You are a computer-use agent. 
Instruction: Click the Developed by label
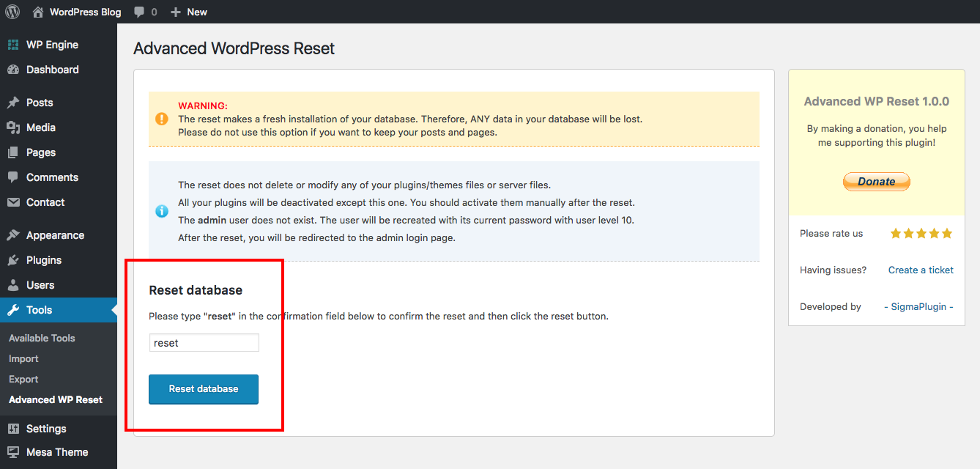pos(831,307)
